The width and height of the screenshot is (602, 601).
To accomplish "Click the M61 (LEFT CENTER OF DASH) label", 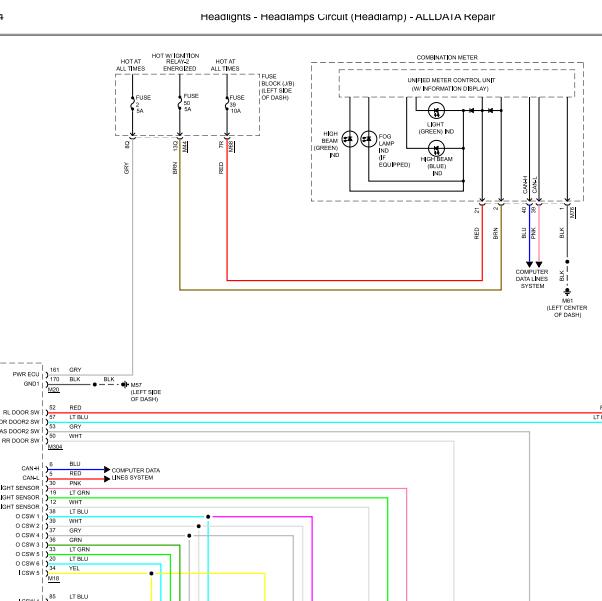I will (567, 308).
